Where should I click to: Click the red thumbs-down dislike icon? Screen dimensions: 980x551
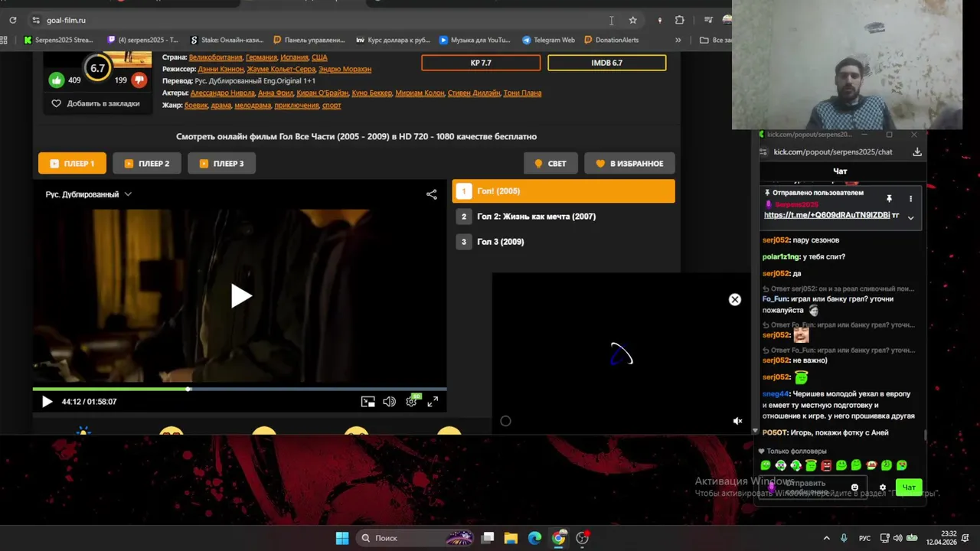tap(139, 80)
